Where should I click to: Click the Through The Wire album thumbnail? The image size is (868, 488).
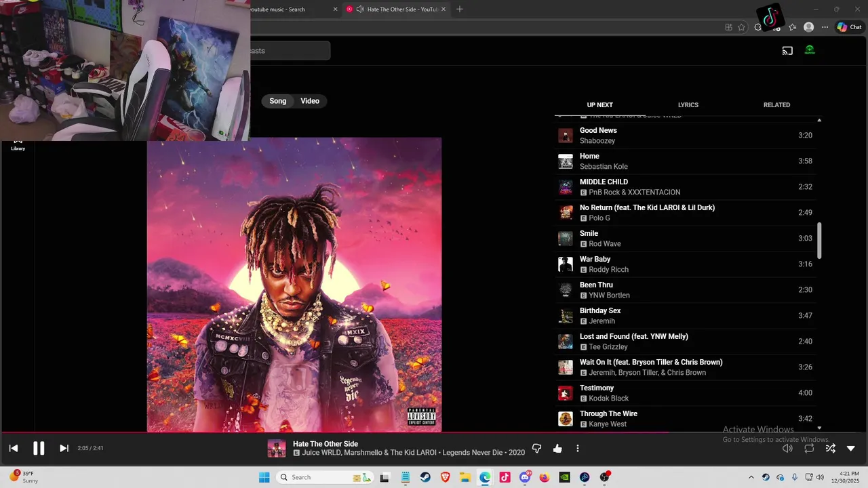(x=566, y=419)
